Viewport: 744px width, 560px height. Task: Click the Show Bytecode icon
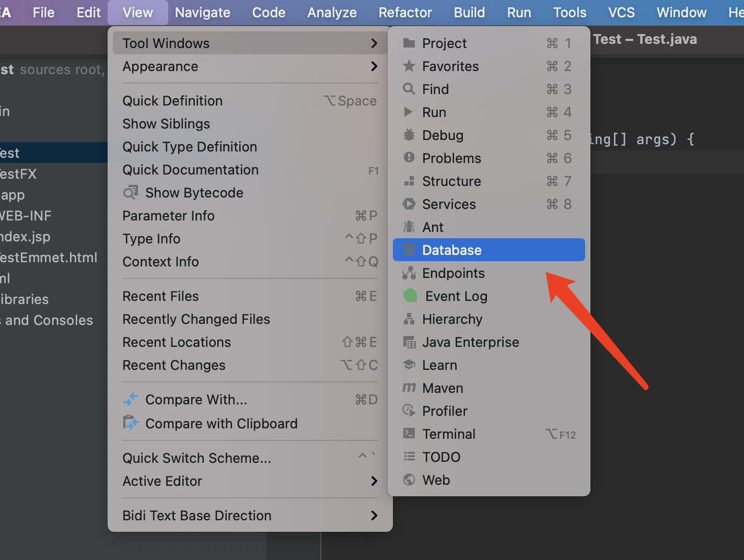(x=131, y=193)
